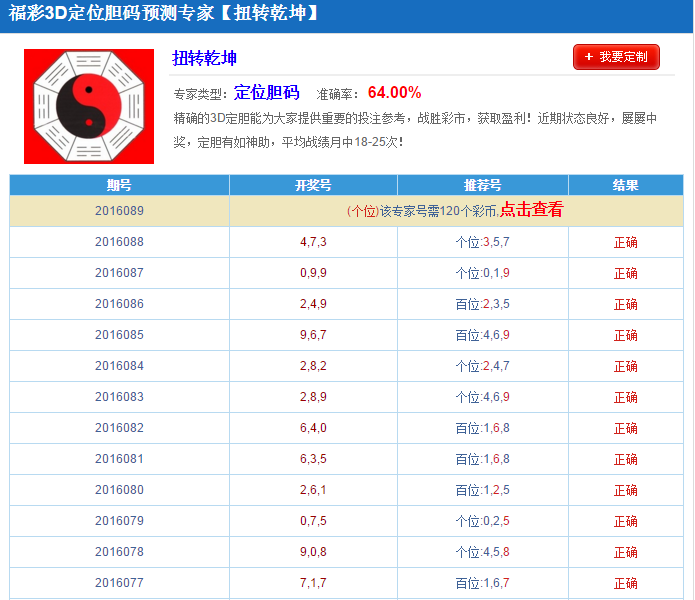Click winning number 4,7,3
Image resolution: width=695 pixels, height=600 pixels.
313,242
